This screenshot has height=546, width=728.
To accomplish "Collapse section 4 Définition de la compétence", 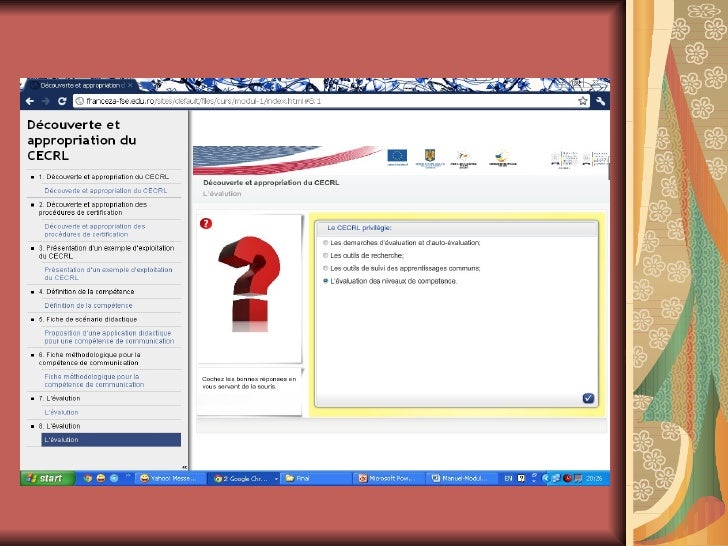I will (30, 292).
